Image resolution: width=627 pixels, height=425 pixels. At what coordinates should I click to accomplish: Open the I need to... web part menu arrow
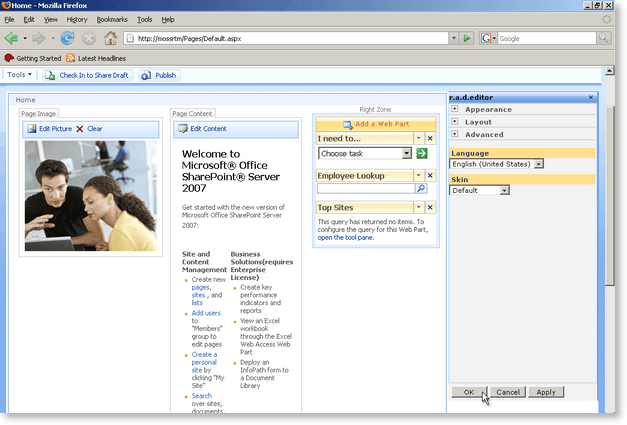click(418, 138)
